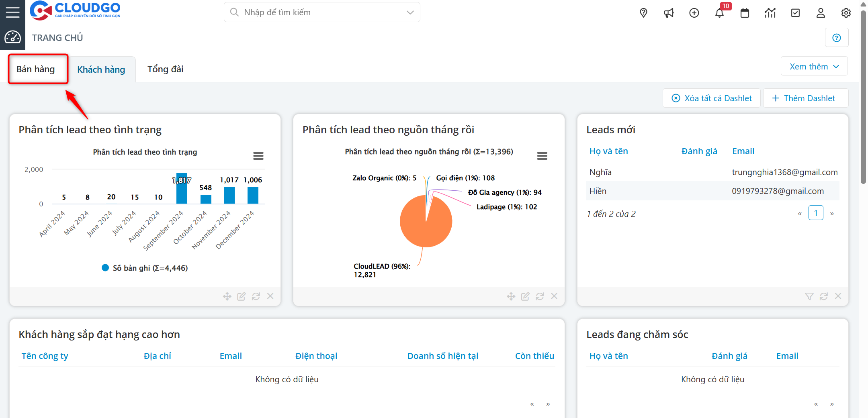Open the hamburger main menu
This screenshot has height=418, width=868.
[x=12, y=12]
